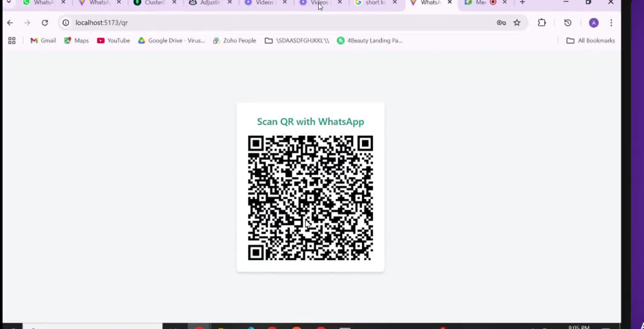Expand the All Bookmarks folder
Screen dimensions: 644x329
point(591,41)
